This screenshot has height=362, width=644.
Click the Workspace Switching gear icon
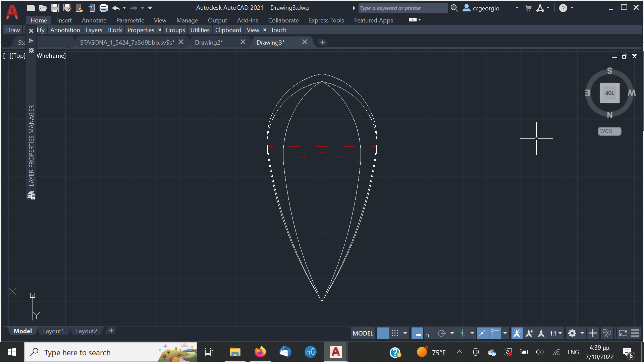pos(572,333)
